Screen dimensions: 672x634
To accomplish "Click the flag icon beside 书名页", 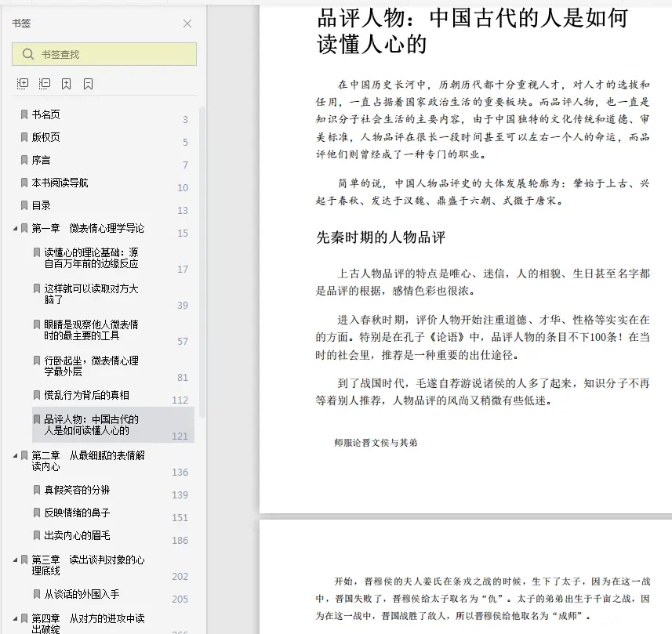I will [24, 114].
